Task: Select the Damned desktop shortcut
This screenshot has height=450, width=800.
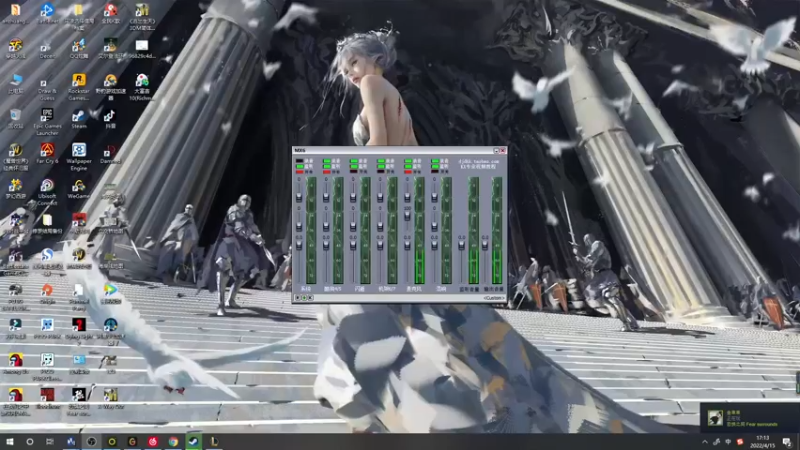Action: click(110, 154)
